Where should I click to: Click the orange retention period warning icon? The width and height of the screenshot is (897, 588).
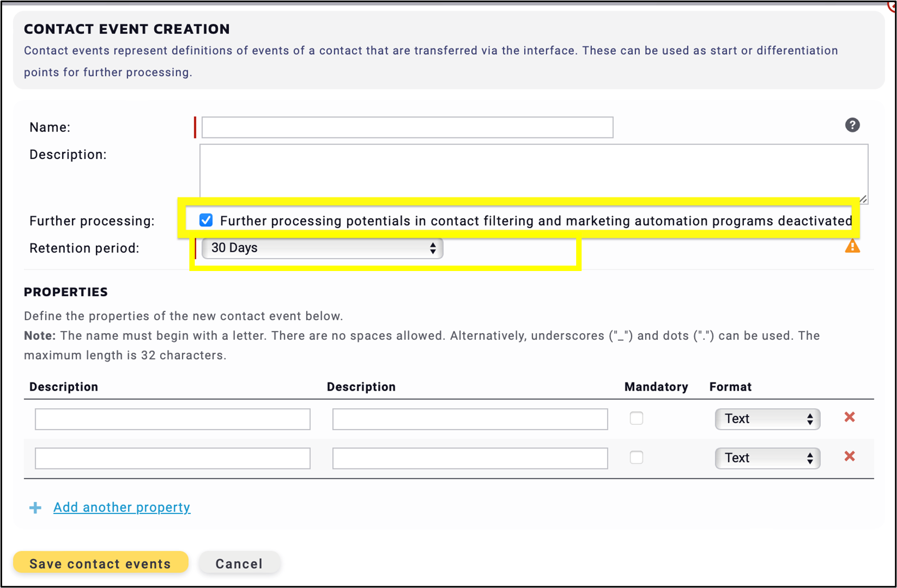coord(852,246)
